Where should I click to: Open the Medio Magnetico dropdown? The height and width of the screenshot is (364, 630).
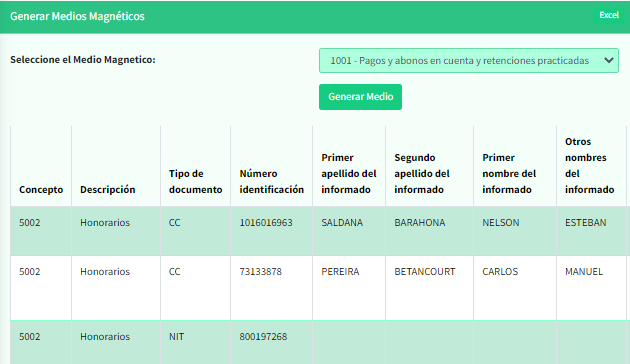tap(468, 61)
